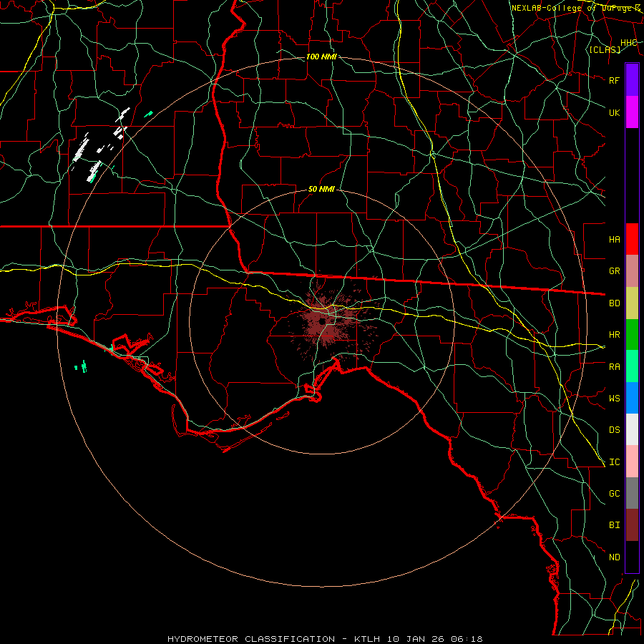Click the HYDROMETEOR CLASSIFICATION title text

click(x=251, y=639)
